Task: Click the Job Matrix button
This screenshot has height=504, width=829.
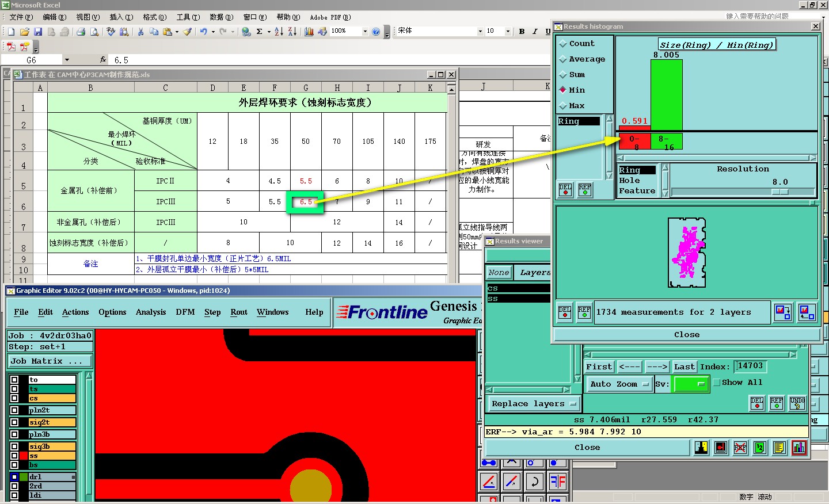Action: (x=50, y=361)
